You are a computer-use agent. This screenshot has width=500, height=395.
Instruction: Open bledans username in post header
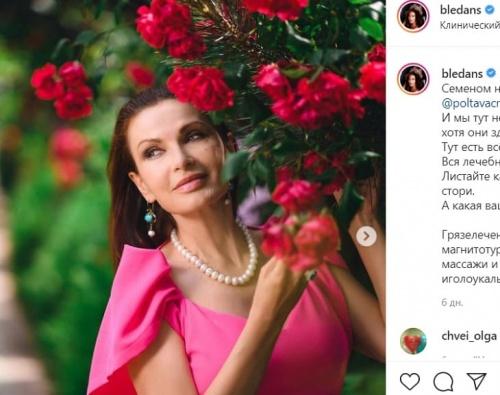(x=461, y=10)
